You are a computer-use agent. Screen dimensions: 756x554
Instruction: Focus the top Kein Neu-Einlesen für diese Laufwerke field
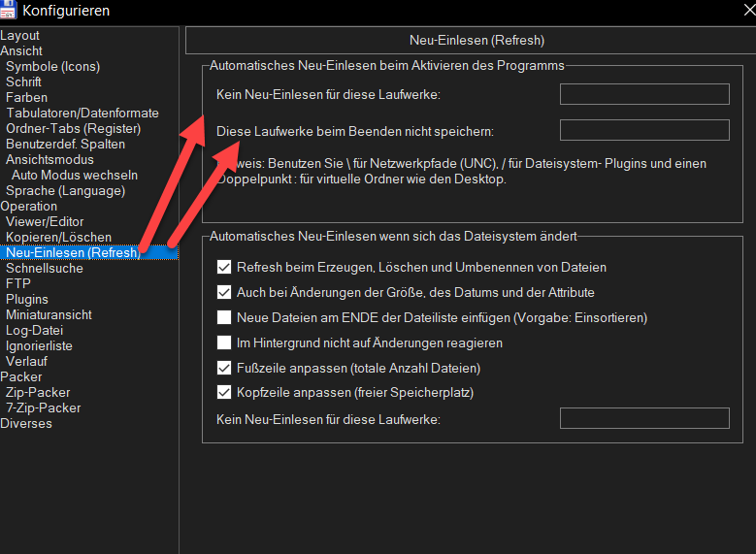(644, 94)
